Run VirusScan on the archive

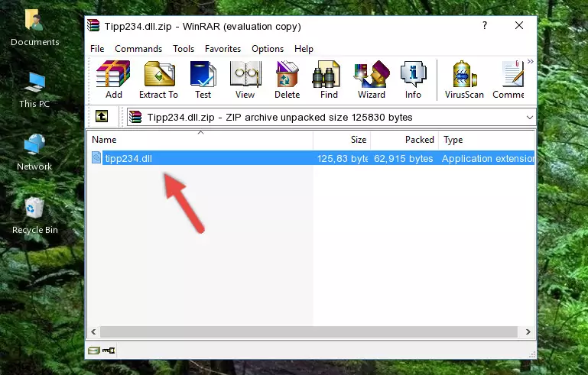[x=464, y=79]
